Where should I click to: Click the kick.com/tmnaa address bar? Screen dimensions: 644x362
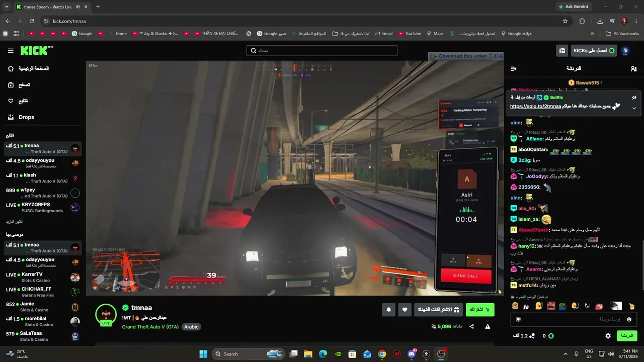point(302,21)
